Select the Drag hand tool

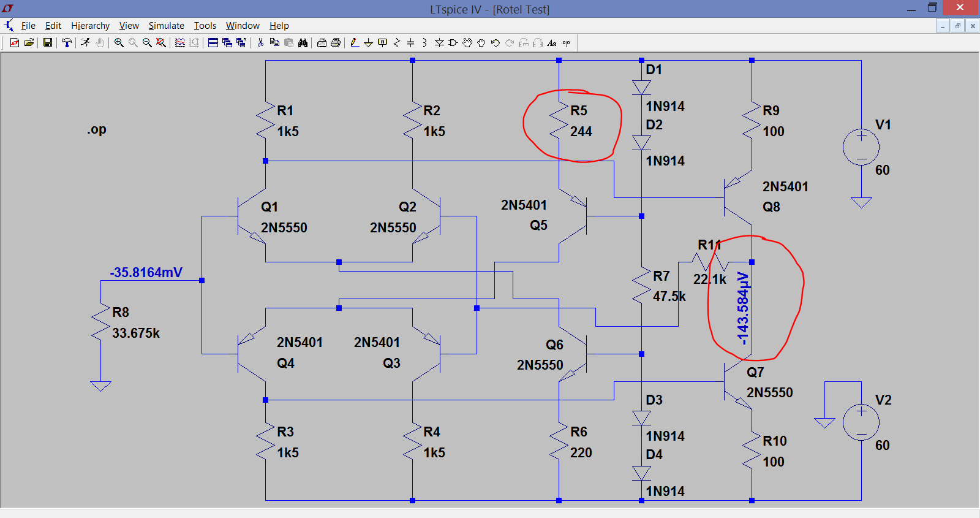[x=481, y=43]
